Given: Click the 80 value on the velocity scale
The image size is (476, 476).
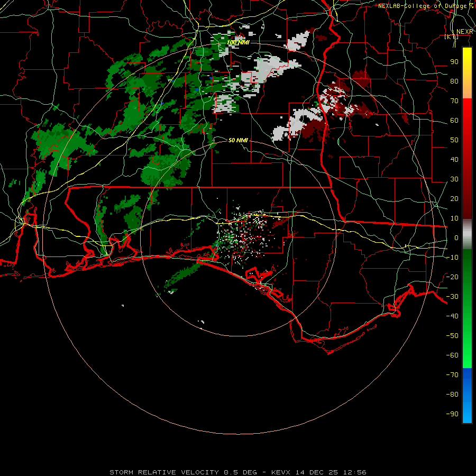Looking at the screenshot, I should tap(454, 81).
